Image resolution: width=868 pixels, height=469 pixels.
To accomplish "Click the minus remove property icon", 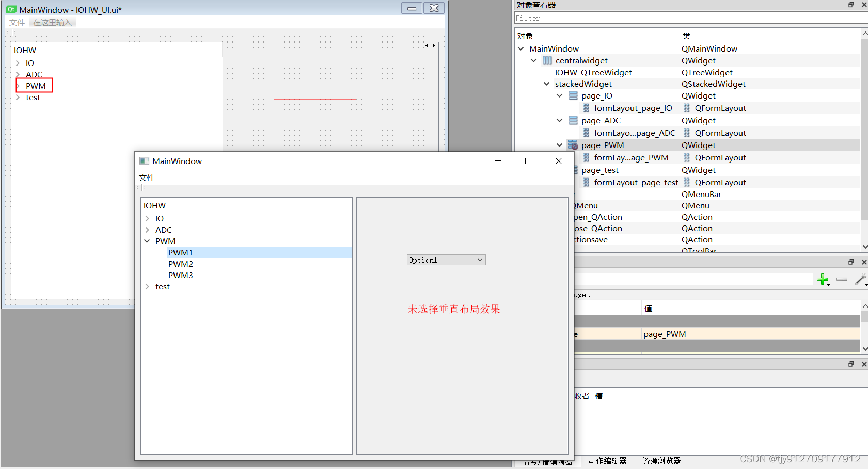I will [842, 279].
